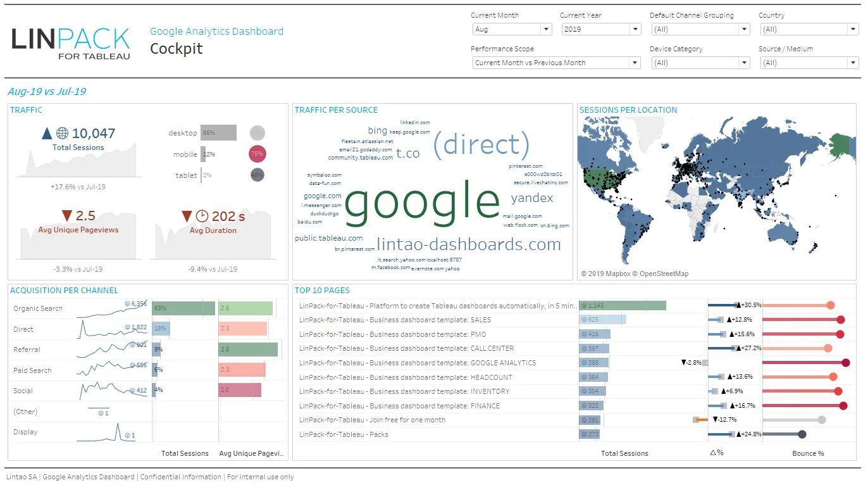The height and width of the screenshot is (485, 868).
Task: Click the Organic Search 2.6 pageviews bar
Action: point(245,308)
